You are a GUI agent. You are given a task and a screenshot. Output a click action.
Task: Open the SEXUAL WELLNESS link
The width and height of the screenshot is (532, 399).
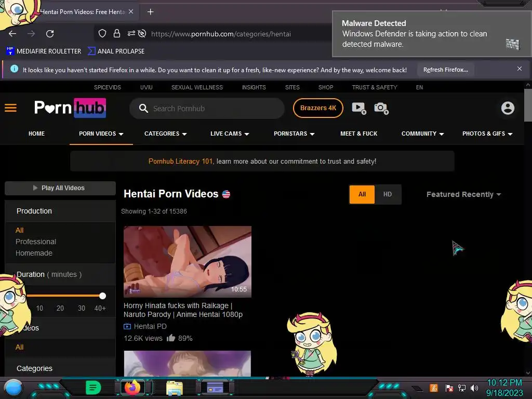coord(197,87)
